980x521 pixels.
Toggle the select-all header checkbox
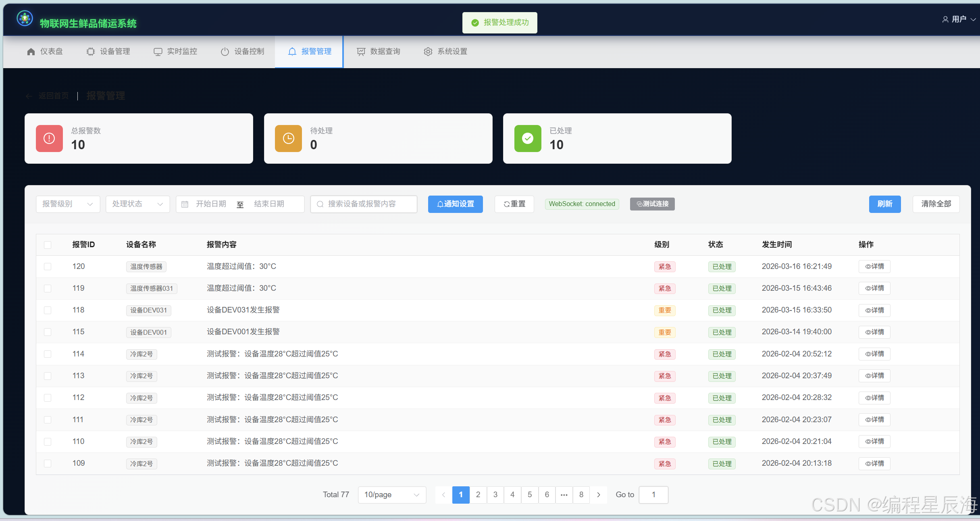pyautogui.click(x=48, y=245)
